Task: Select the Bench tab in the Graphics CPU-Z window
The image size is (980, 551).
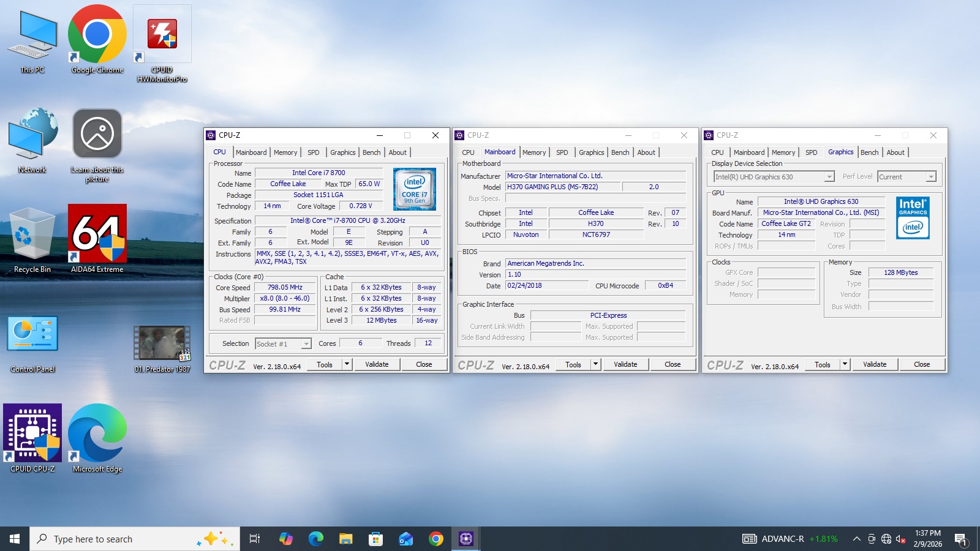Action: [869, 152]
